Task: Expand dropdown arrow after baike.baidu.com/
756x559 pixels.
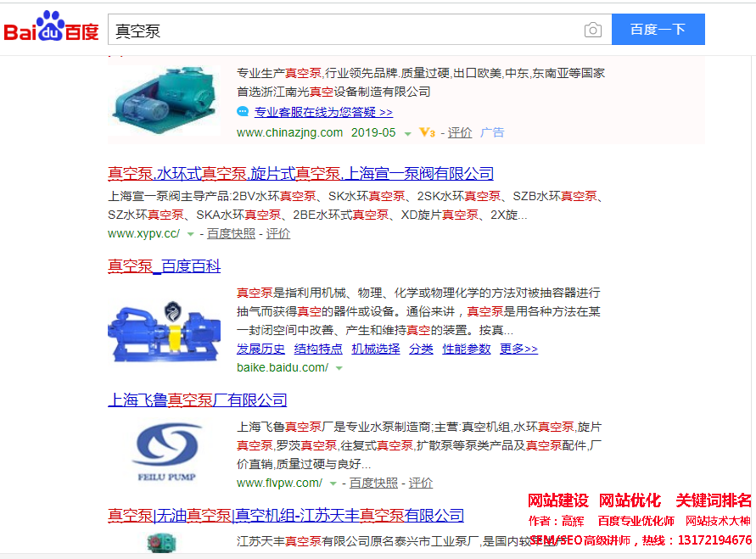Action: pos(339,369)
